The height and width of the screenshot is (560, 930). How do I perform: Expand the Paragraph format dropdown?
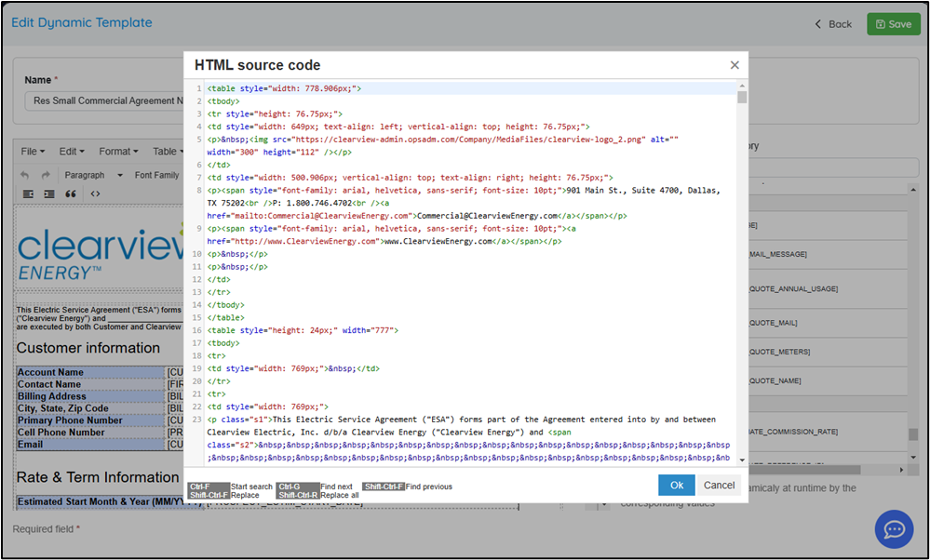[93, 176]
